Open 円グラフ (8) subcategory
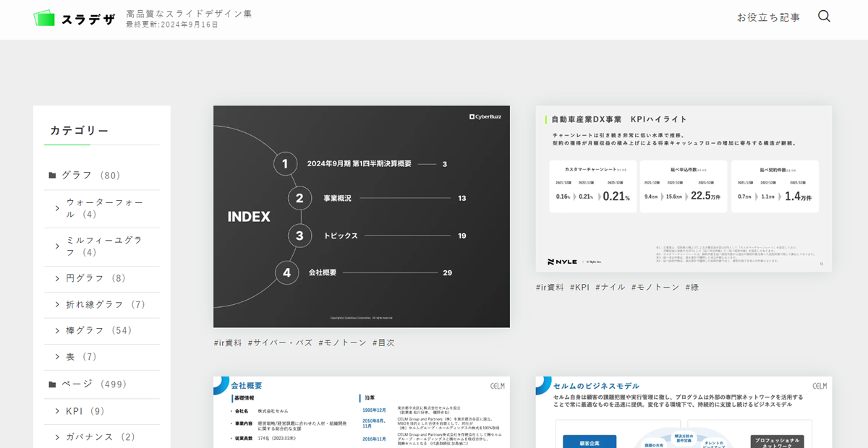Viewport: 868px width, 448px height. tap(96, 278)
